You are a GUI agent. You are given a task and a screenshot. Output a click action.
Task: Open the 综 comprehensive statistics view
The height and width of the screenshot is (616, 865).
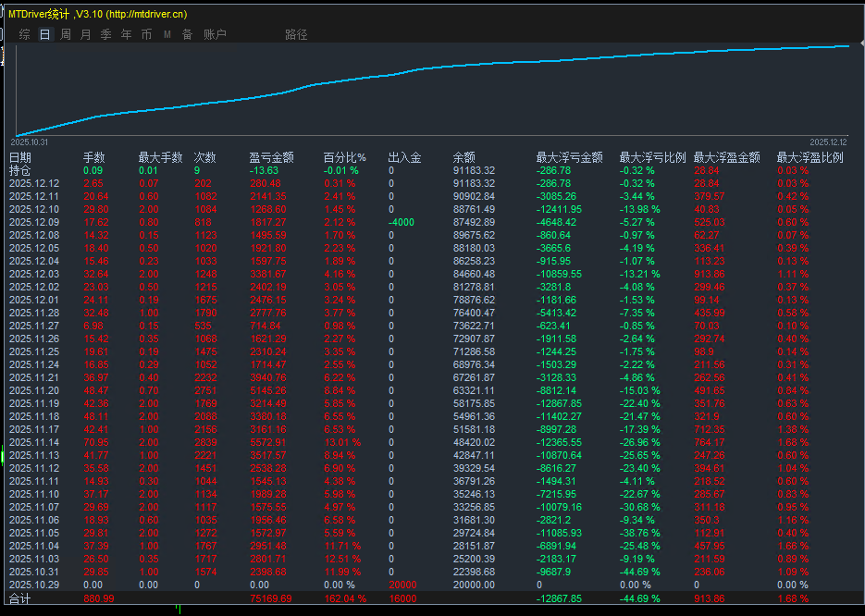coord(24,34)
